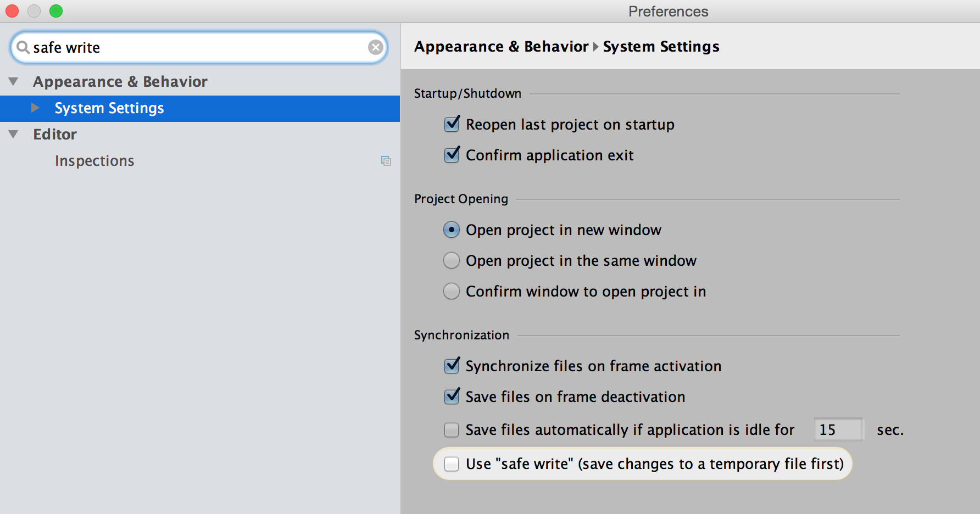Image resolution: width=980 pixels, height=514 pixels.
Task: Enable the "safe write" checkbox
Action: tap(452, 464)
